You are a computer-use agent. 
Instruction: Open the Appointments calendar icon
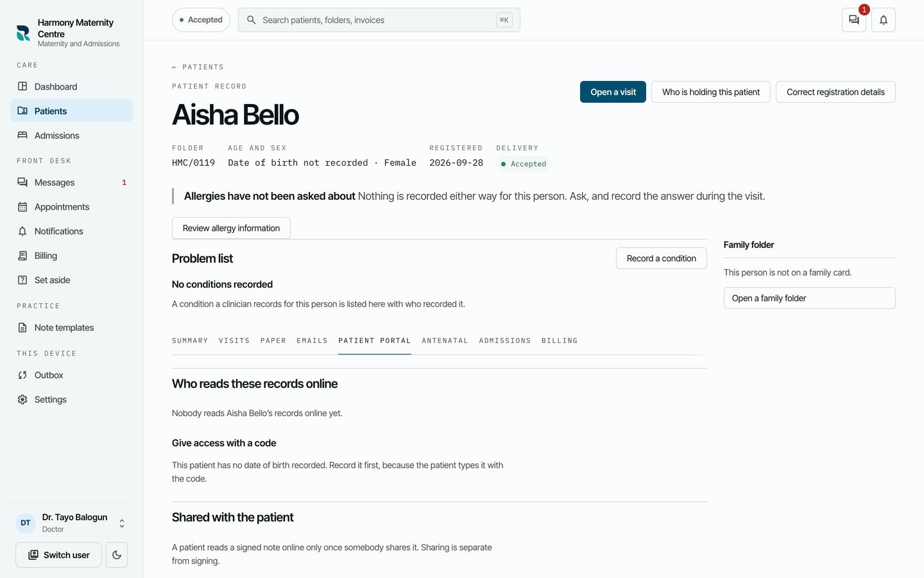[22, 207]
